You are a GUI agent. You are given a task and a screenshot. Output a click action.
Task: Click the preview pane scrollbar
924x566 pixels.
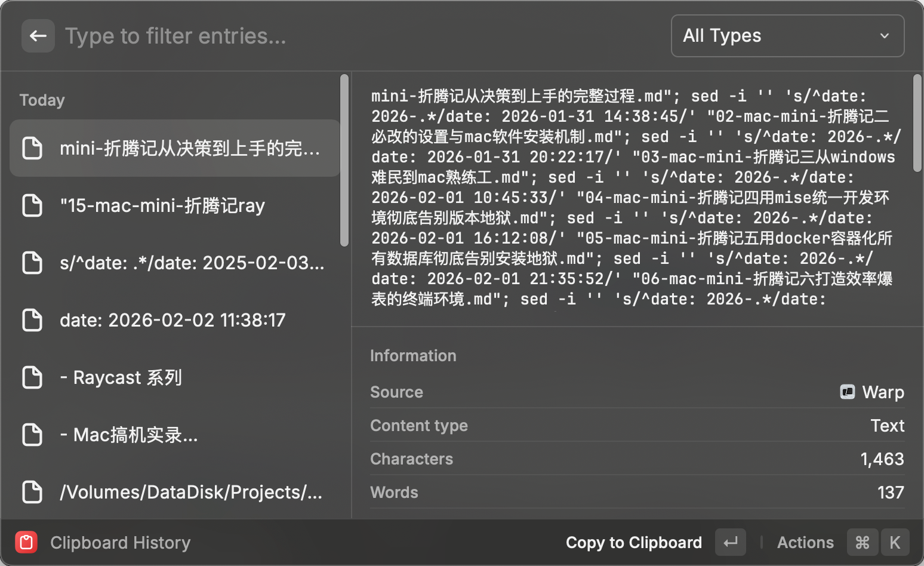917,123
